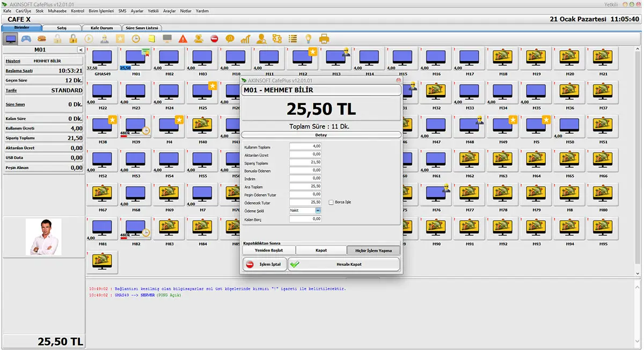The image size is (644, 350).
Task: Click the light bulb icon in toolbar
Action: (309, 39)
